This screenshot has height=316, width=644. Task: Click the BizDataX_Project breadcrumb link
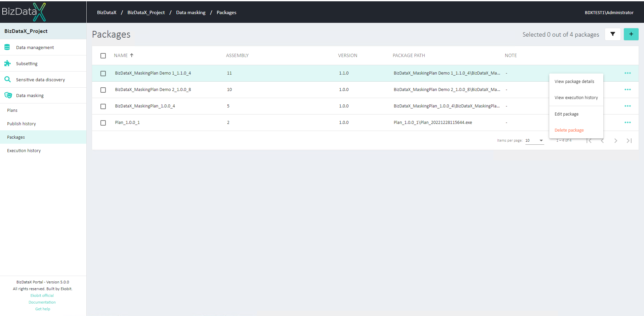point(146,12)
